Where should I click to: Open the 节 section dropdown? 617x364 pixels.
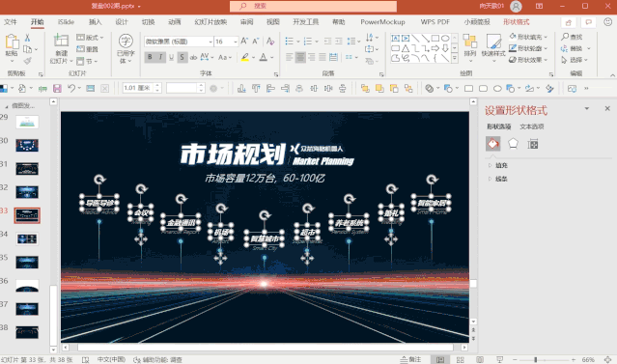(x=87, y=61)
